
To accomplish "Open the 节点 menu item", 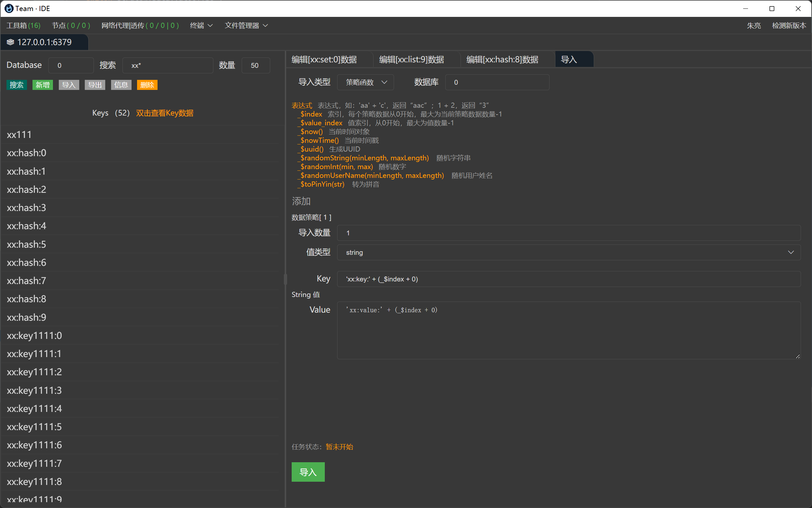I will (71, 26).
